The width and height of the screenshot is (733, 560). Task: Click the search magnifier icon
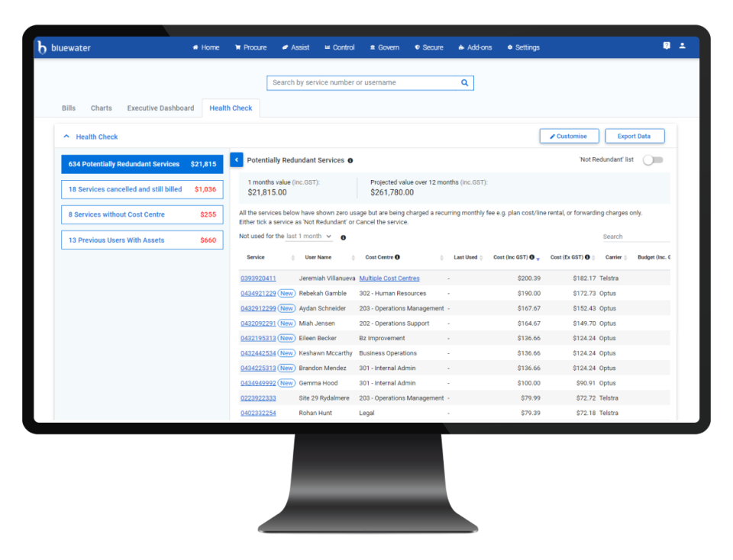tap(465, 82)
